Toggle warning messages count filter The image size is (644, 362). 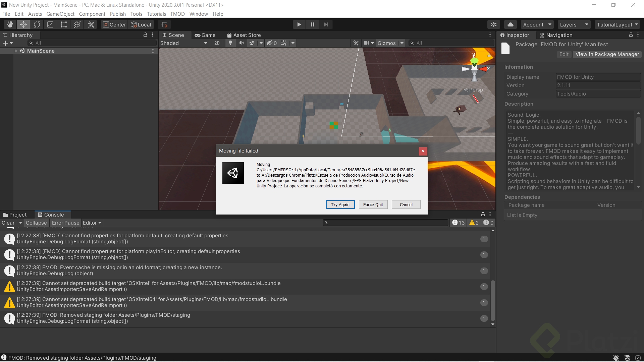click(x=474, y=223)
